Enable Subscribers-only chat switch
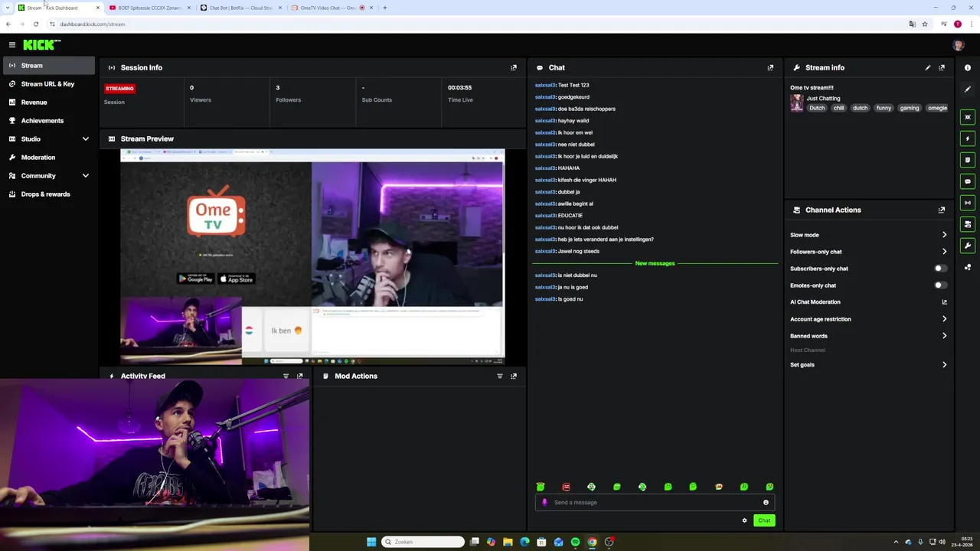This screenshot has height=551, width=980. tap(940, 269)
